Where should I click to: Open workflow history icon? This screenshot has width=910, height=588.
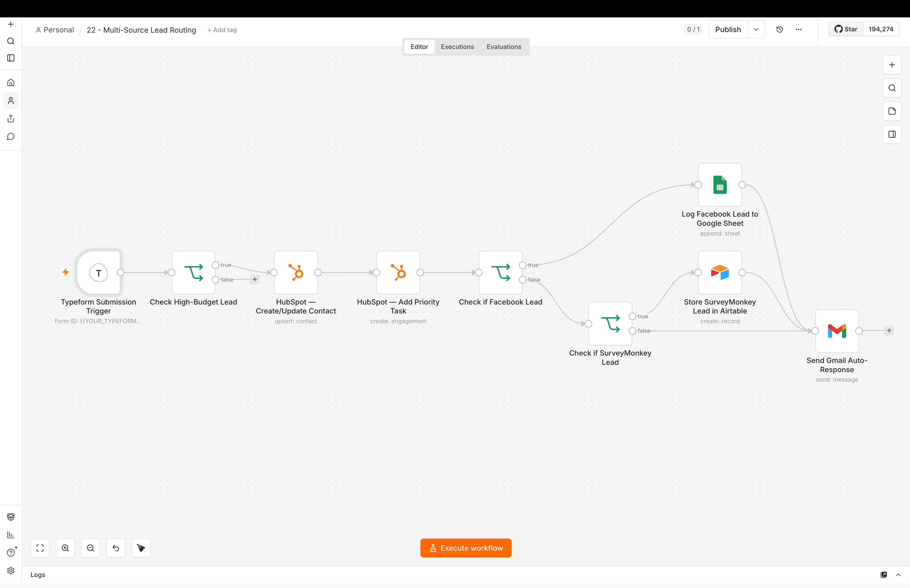coord(779,29)
